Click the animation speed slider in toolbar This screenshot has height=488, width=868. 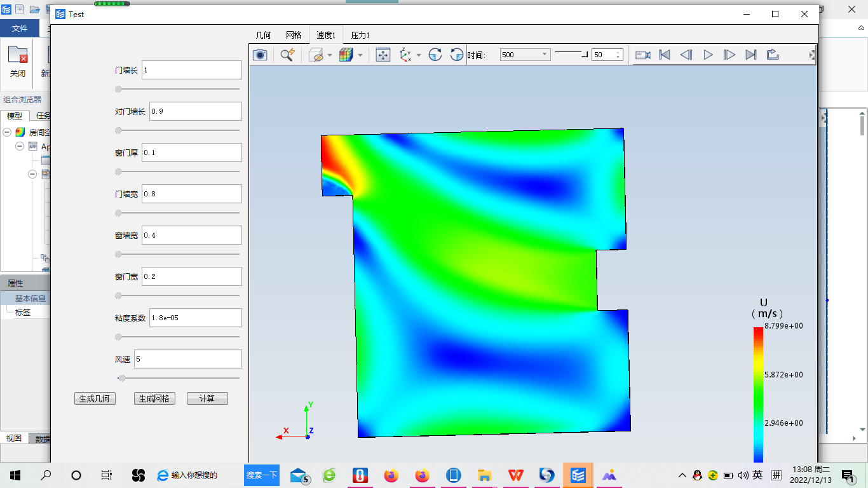571,55
